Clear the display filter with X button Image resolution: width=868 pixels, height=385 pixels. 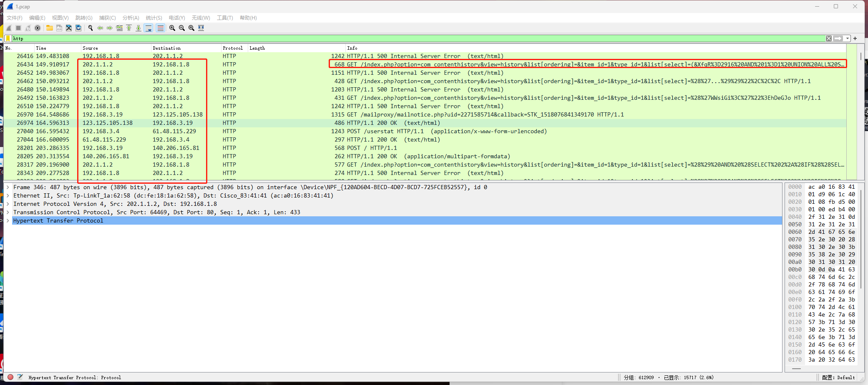pyautogui.click(x=829, y=38)
